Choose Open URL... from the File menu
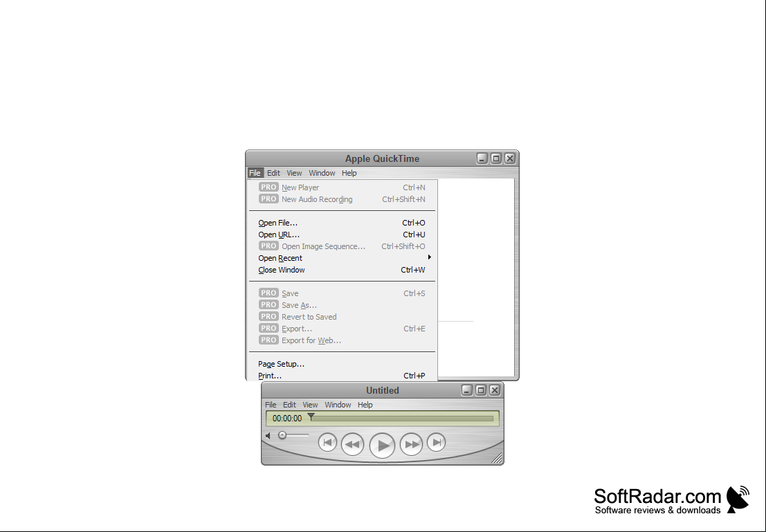Image resolution: width=766 pixels, height=532 pixels. 342,235
